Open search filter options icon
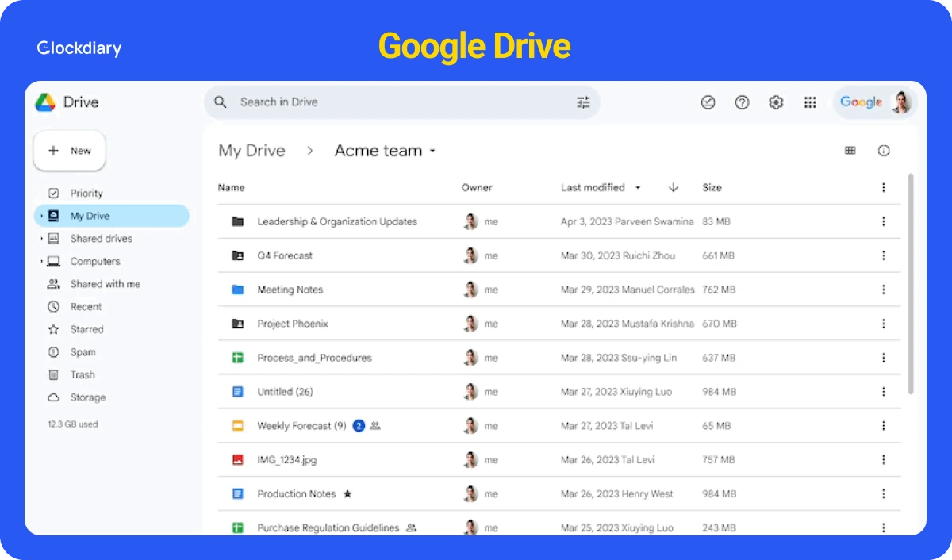 583,102
